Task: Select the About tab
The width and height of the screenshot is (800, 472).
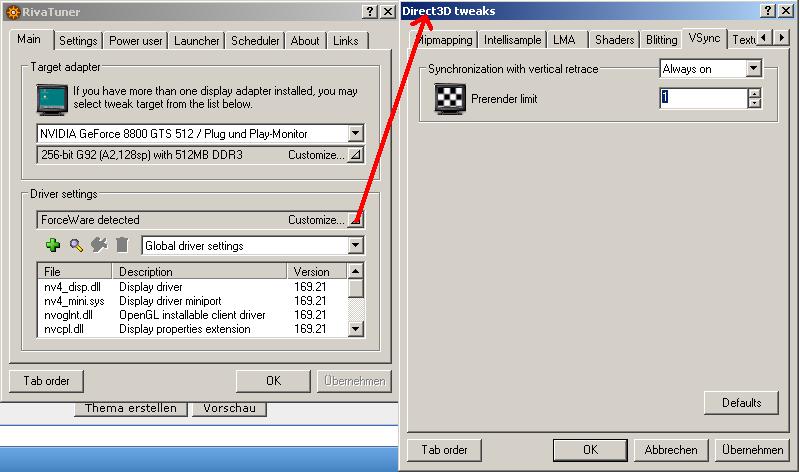Action: (x=305, y=41)
